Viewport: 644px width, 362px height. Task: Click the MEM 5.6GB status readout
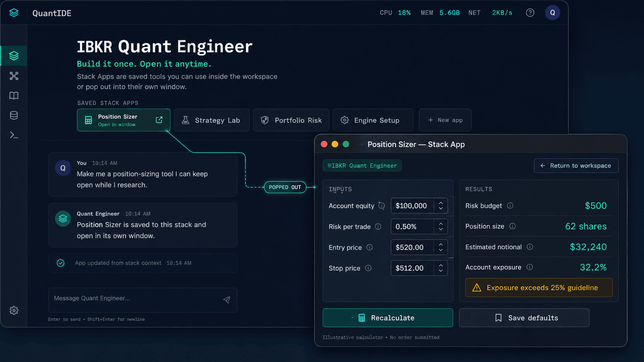(440, 13)
